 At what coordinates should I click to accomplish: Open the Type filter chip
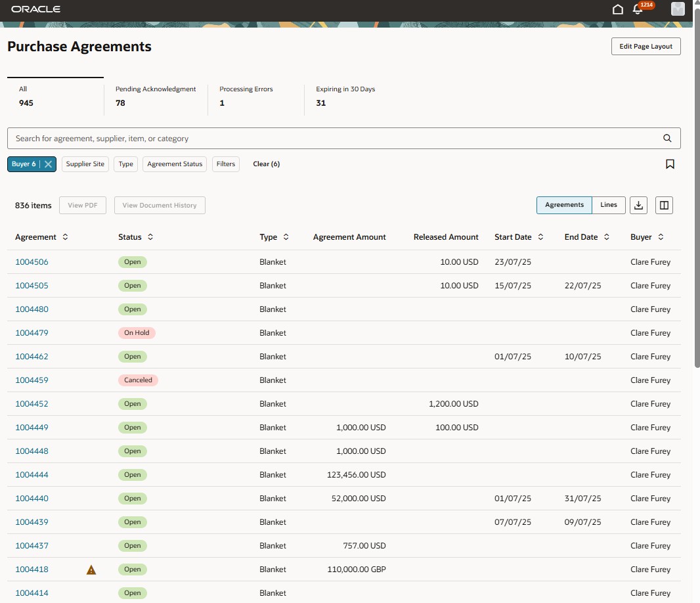126,164
